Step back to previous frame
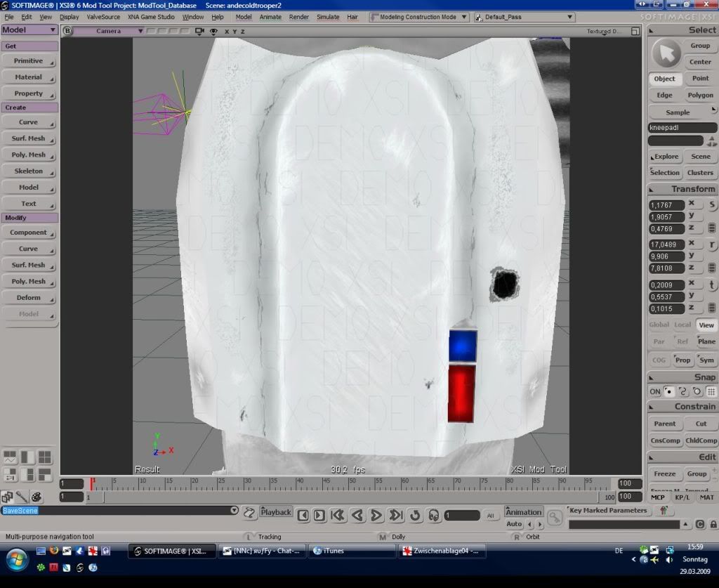 tap(303, 516)
